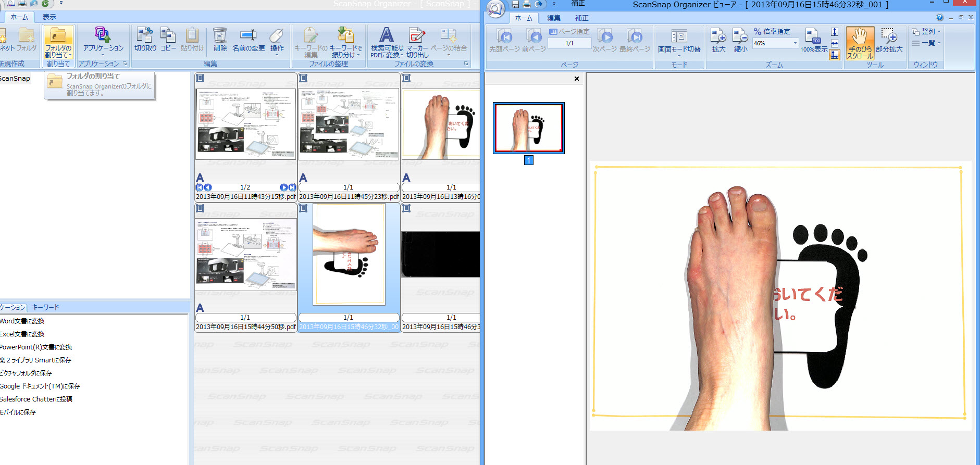This screenshot has height=465, width=980.
Task: Click ピクチャフォルダに保存 in the list
Action: tap(26, 373)
